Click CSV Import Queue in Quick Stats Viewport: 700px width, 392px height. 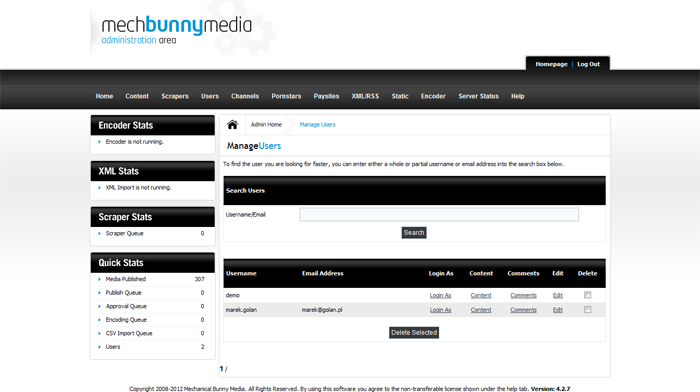(x=129, y=334)
